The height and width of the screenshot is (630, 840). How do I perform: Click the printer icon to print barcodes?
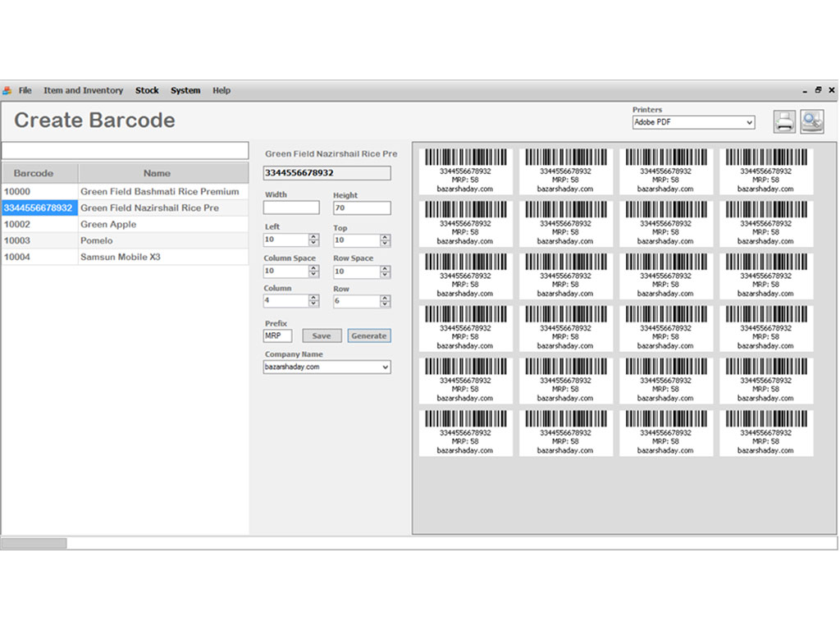pos(784,122)
